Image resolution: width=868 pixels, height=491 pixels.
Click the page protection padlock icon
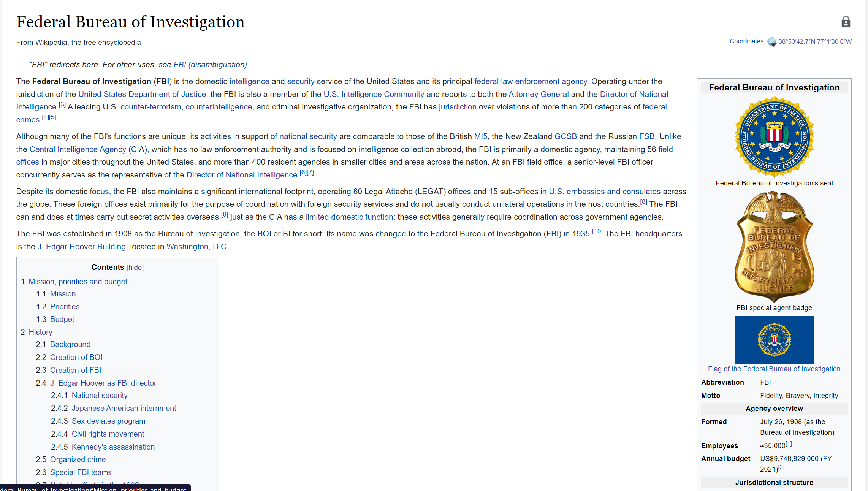(846, 22)
